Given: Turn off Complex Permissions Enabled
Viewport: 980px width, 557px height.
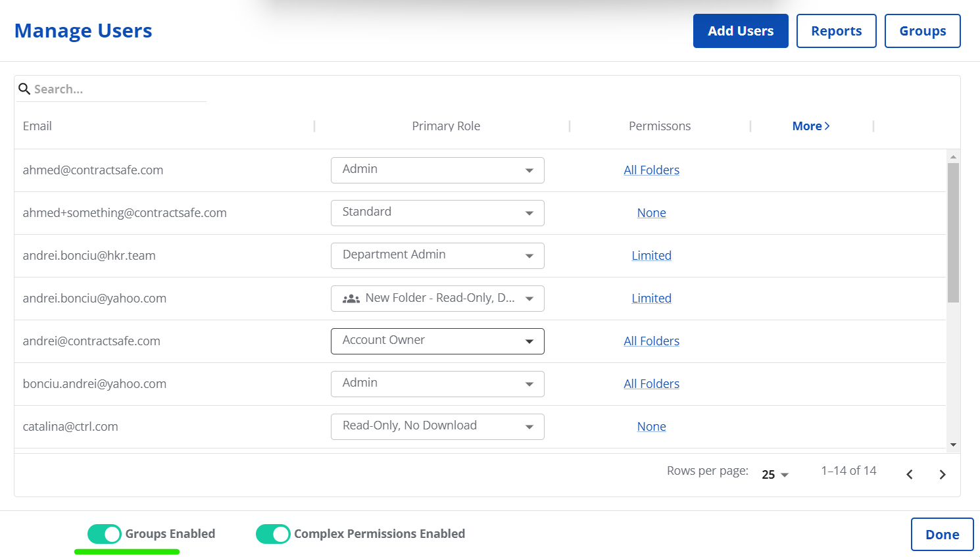Looking at the screenshot, I should [274, 533].
